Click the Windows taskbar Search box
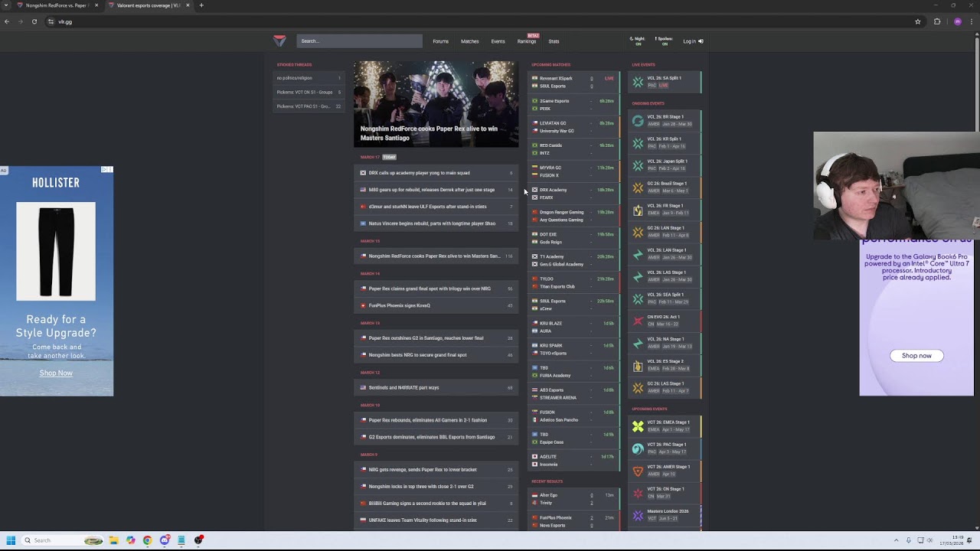Image resolution: width=980 pixels, height=551 pixels. point(61,540)
